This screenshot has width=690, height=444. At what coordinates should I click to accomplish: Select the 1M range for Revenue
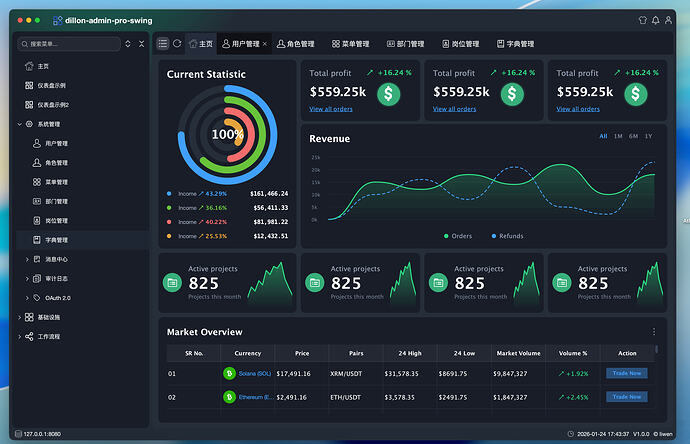coord(618,136)
